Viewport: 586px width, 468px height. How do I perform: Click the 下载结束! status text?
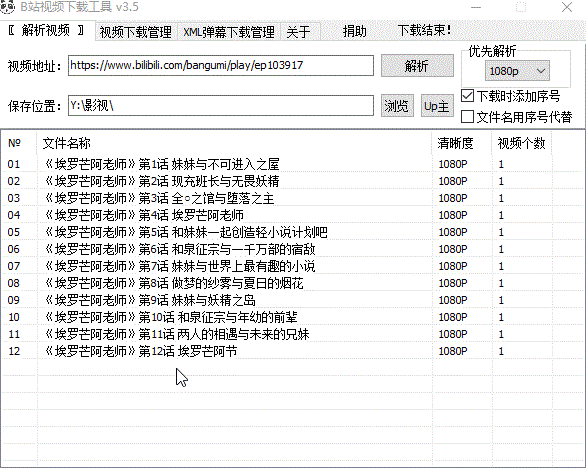tap(425, 31)
